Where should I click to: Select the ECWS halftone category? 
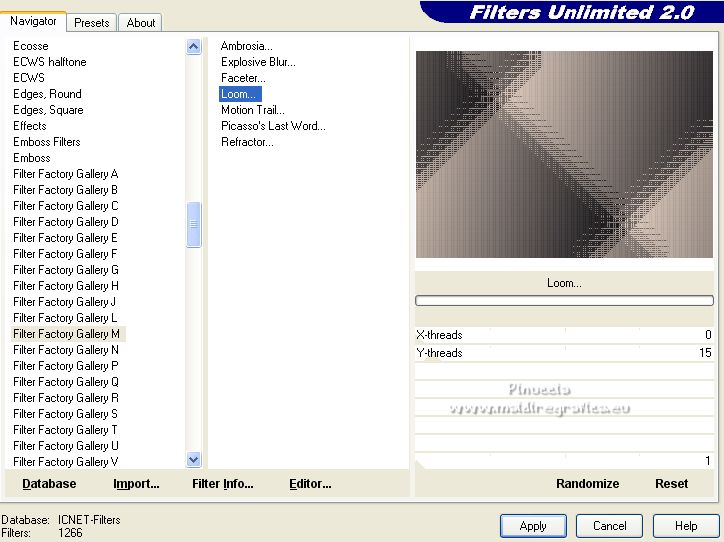49,62
